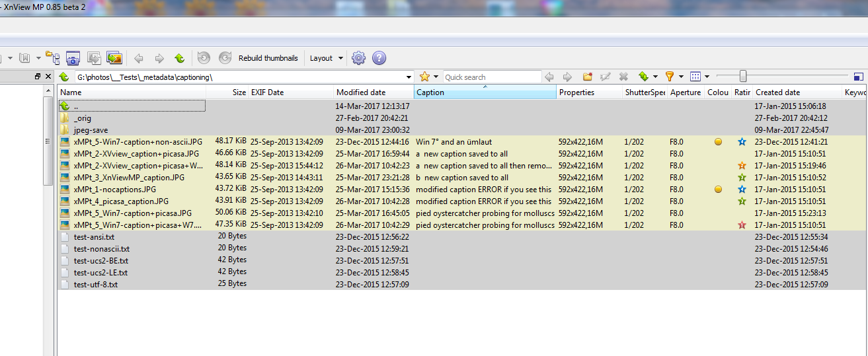Click the thumbnail size slider handle

click(743, 77)
